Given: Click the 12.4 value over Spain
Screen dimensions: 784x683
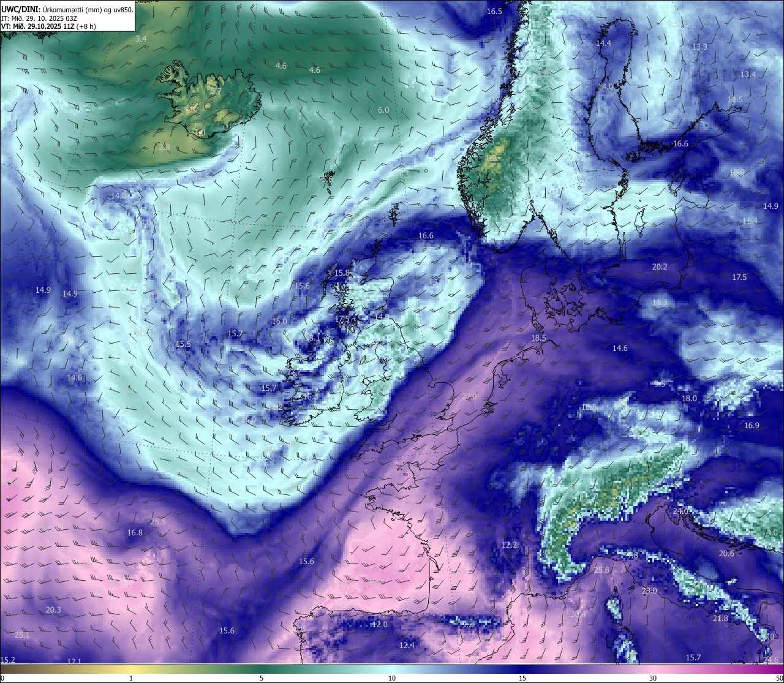Looking at the screenshot, I should pyautogui.click(x=407, y=645).
